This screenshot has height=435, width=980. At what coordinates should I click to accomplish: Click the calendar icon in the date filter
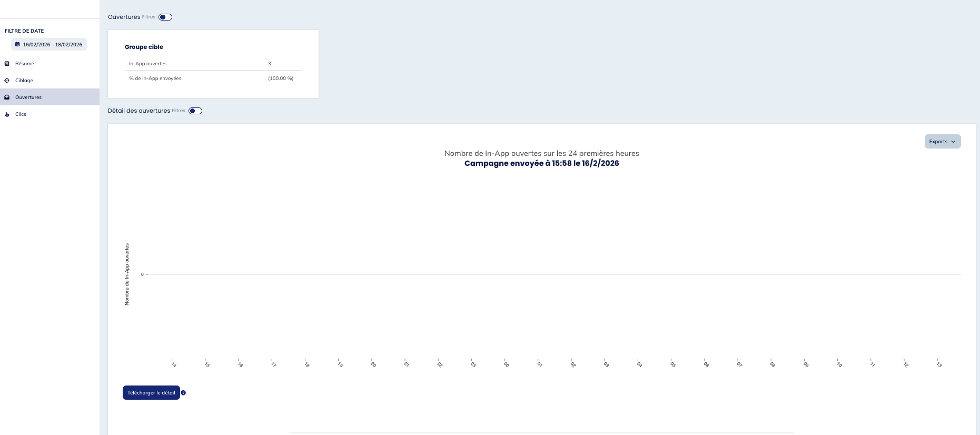point(17,45)
